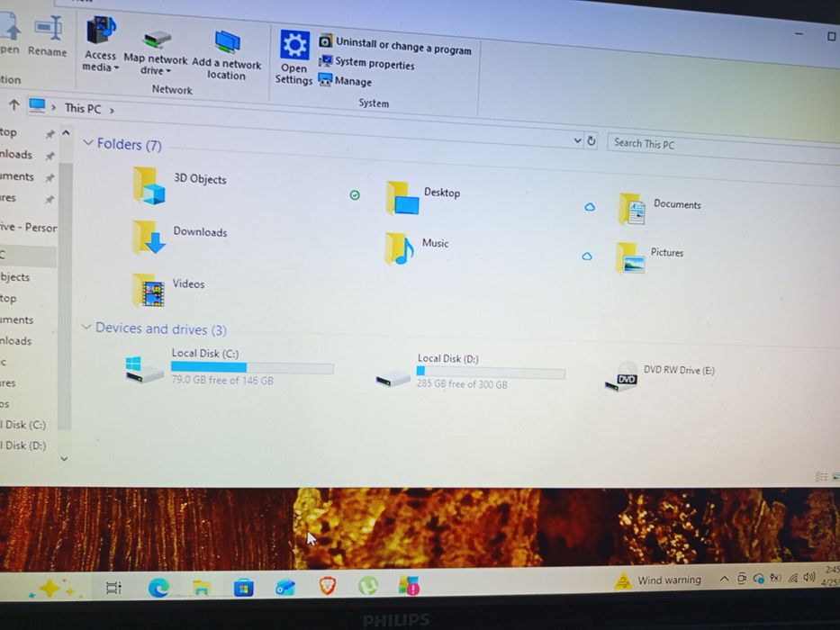840x630 pixels.
Task: Click the File Explorer taskbar icon
Action: (x=201, y=587)
